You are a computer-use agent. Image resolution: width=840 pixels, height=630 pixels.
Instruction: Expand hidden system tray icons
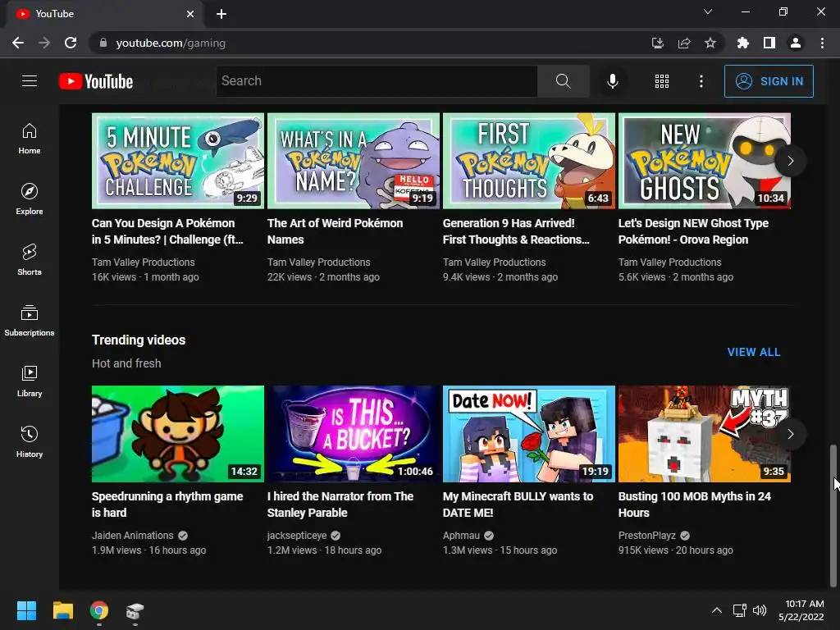[x=716, y=610]
